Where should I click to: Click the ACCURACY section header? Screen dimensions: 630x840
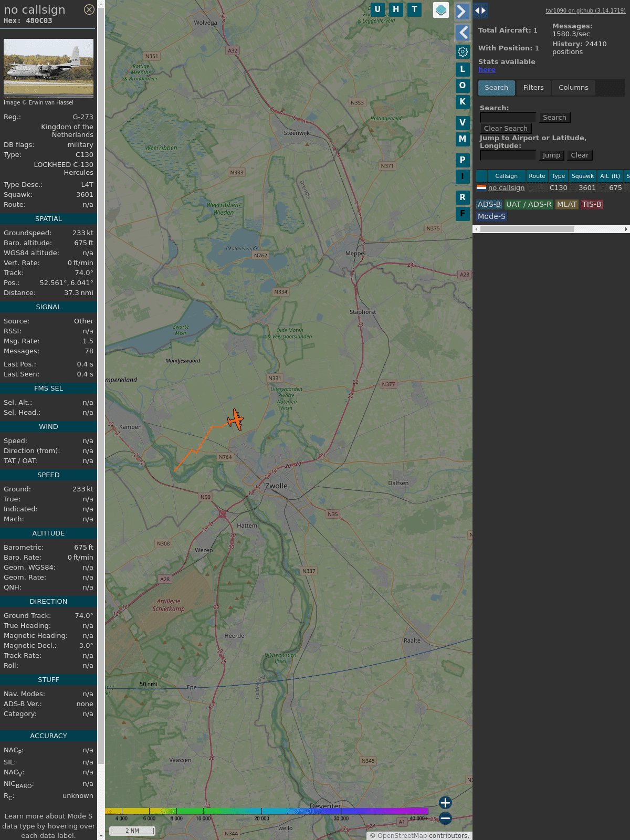[x=48, y=736]
